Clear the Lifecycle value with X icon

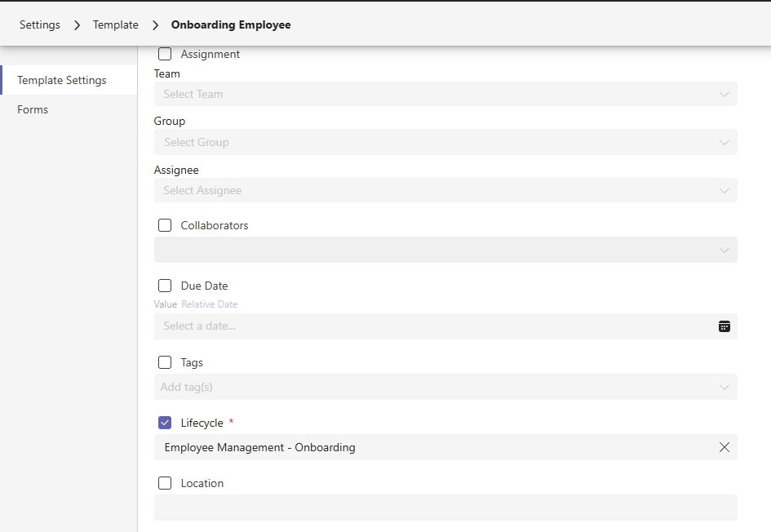[724, 447]
